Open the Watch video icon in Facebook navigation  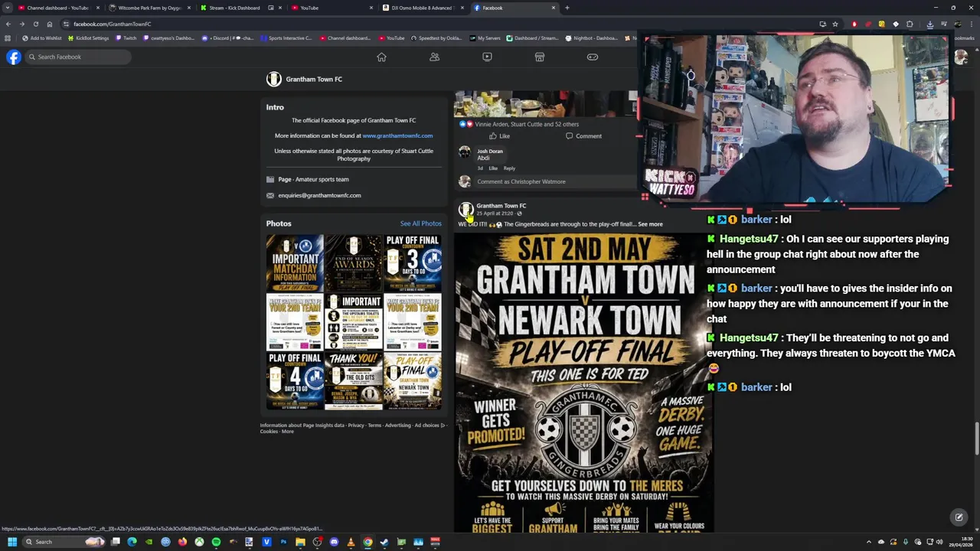tap(487, 57)
